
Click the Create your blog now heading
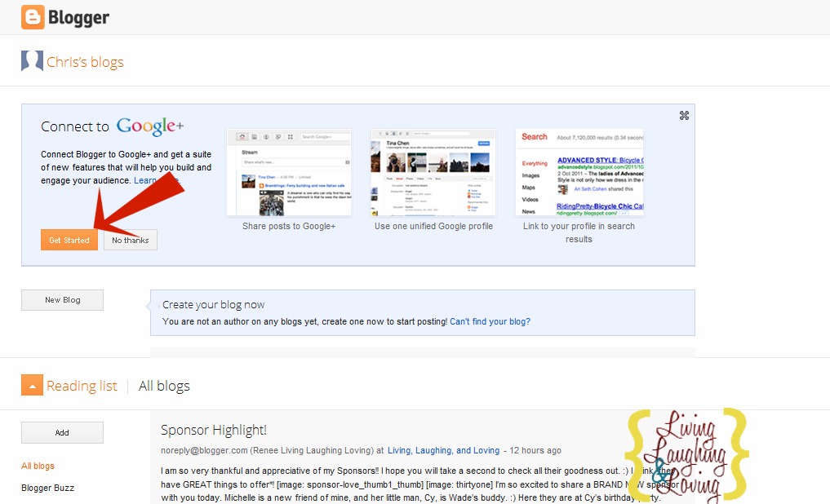(213, 305)
